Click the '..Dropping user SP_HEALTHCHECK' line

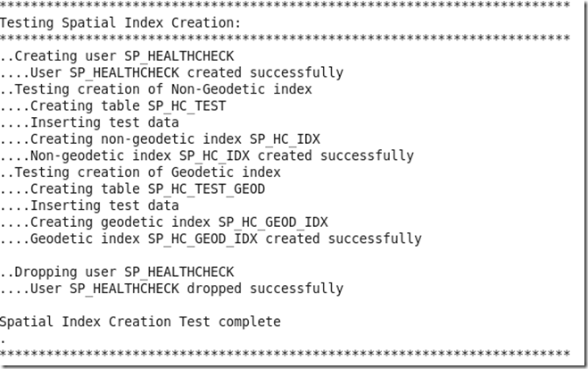pos(117,273)
